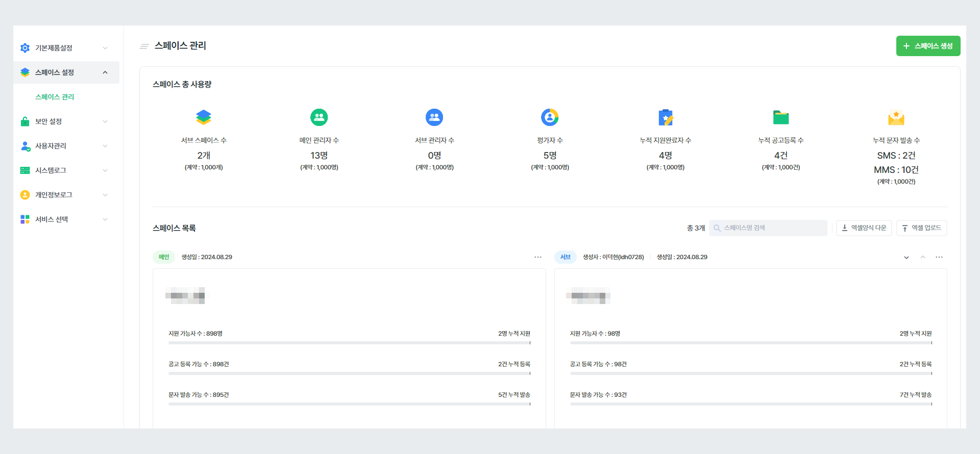Open the 서비스 선택 menu

click(x=66, y=219)
